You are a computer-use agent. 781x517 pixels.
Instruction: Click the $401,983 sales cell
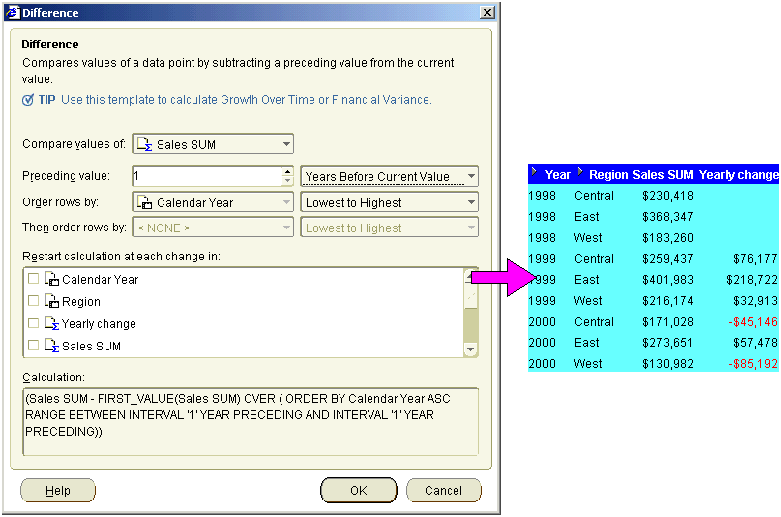tap(667, 280)
